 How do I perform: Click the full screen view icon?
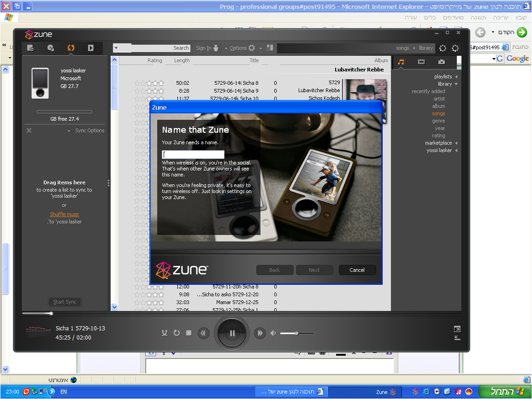(457, 329)
